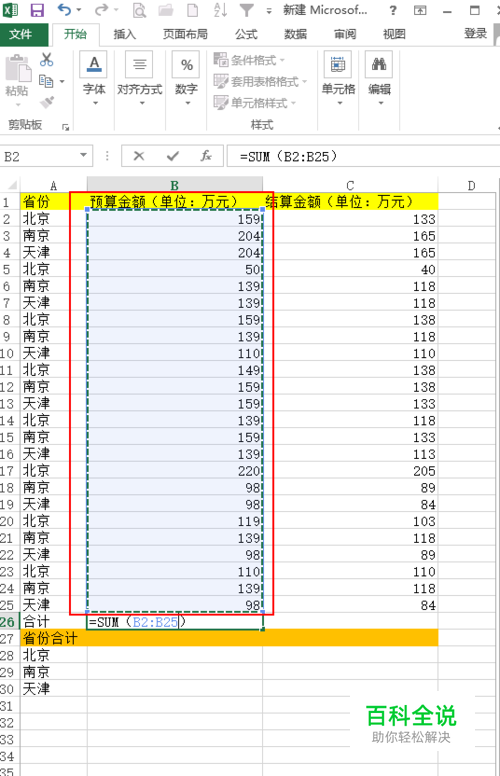Click the Save icon in quick access toolbar
Screen dimensions: 500x776
pos(37,10)
